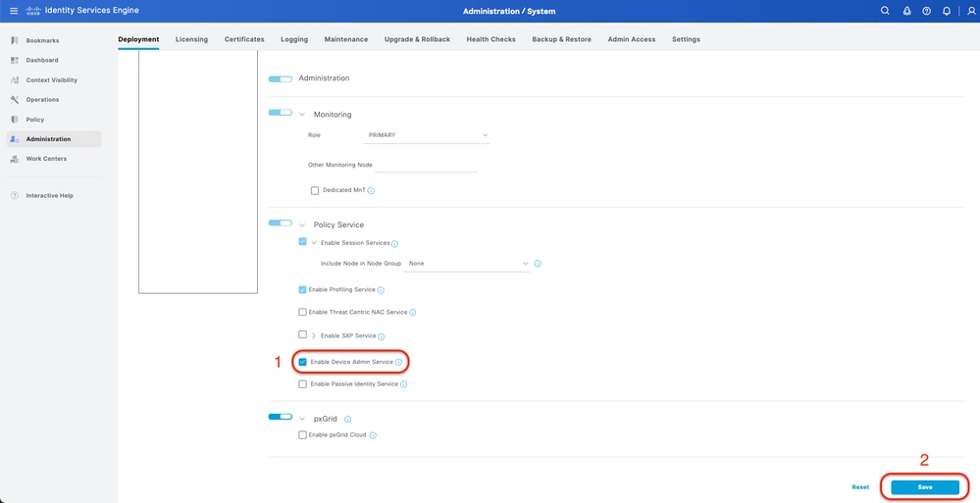Toggle the Monitoring persona switch
980x503 pixels.
(x=280, y=113)
